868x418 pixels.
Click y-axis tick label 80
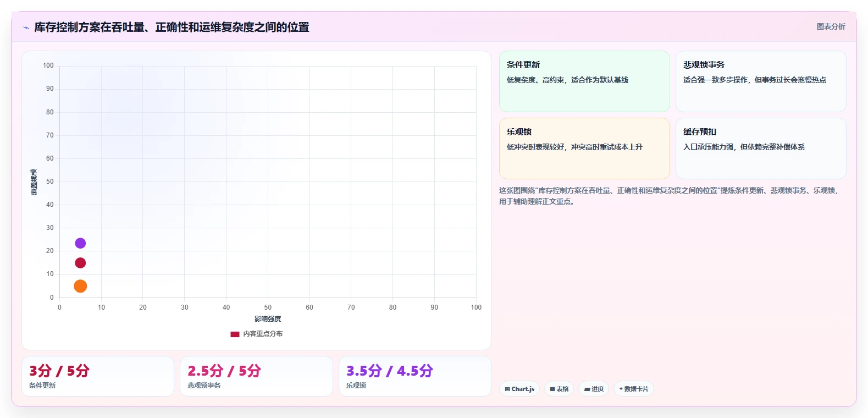pyautogui.click(x=50, y=112)
